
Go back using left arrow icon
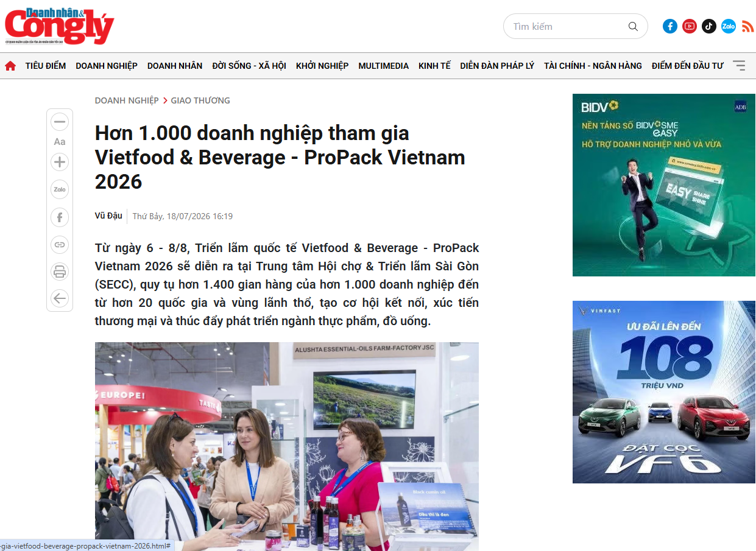60,298
